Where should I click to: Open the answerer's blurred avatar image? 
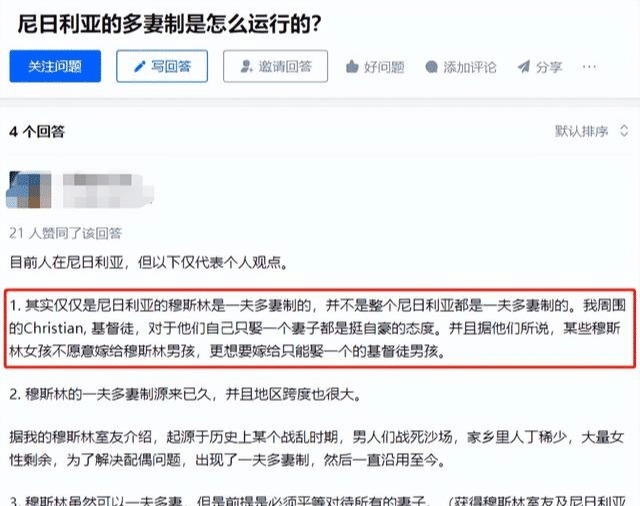[x=29, y=190]
